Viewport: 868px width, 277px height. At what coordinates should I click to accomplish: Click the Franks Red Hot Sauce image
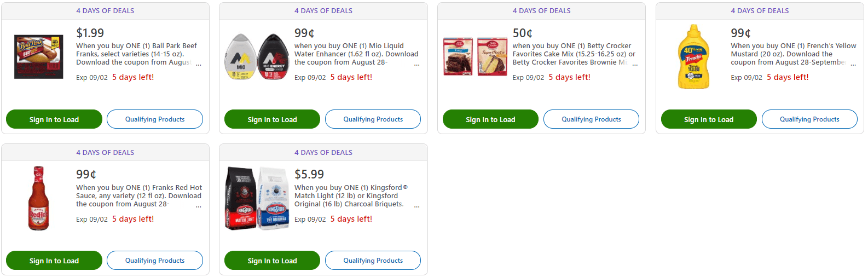click(38, 198)
